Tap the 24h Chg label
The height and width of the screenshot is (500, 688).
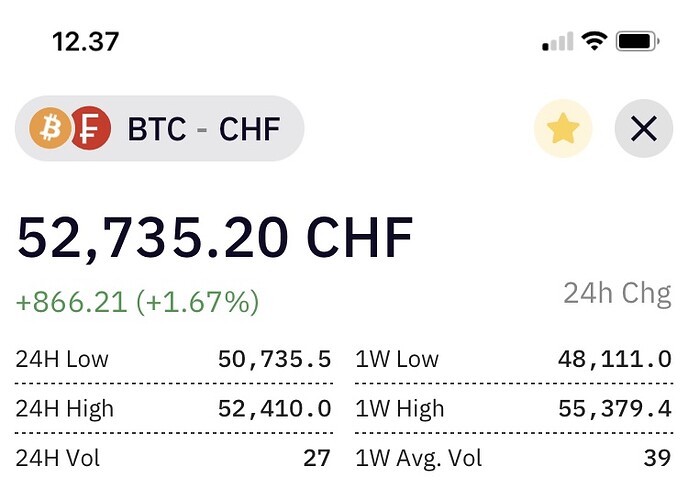[x=617, y=293]
